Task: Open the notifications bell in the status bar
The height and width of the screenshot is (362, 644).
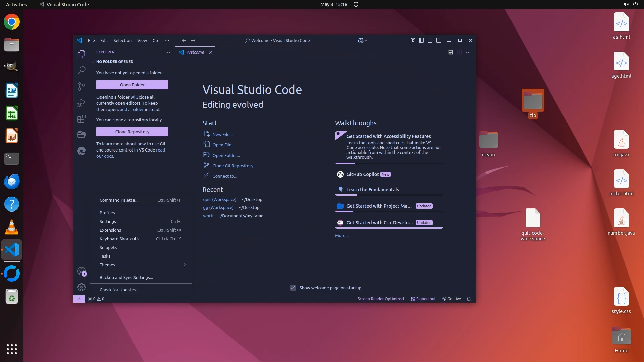Action: pyautogui.click(x=469, y=299)
